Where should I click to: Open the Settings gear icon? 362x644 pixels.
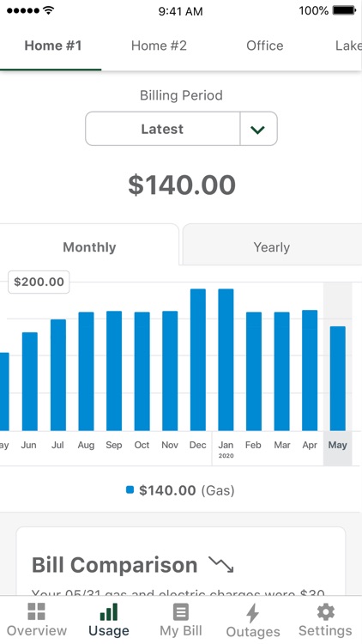tap(325, 611)
